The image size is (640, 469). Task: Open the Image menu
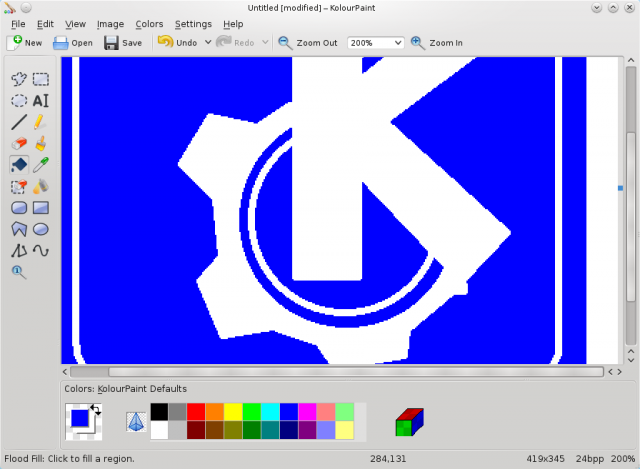[110, 24]
